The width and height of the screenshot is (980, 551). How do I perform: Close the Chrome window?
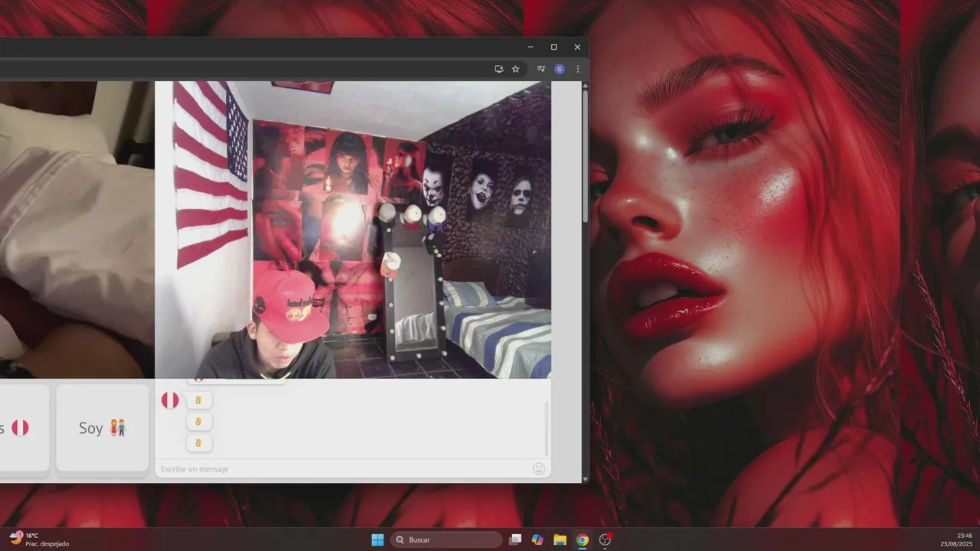(x=577, y=47)
